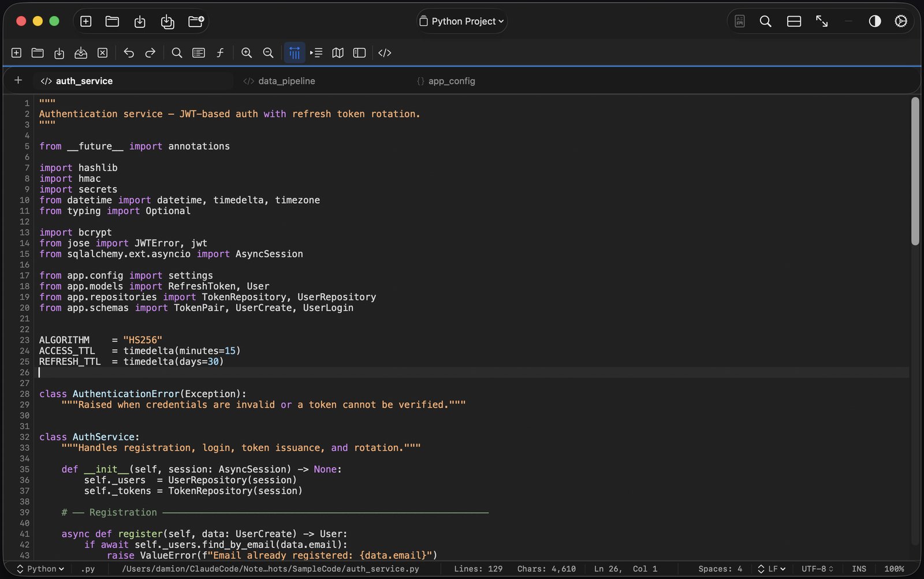The width and height of the screenshot is (924, 579).
Task: Switch to the auth_service tab
Action: (x=133, y=81)
